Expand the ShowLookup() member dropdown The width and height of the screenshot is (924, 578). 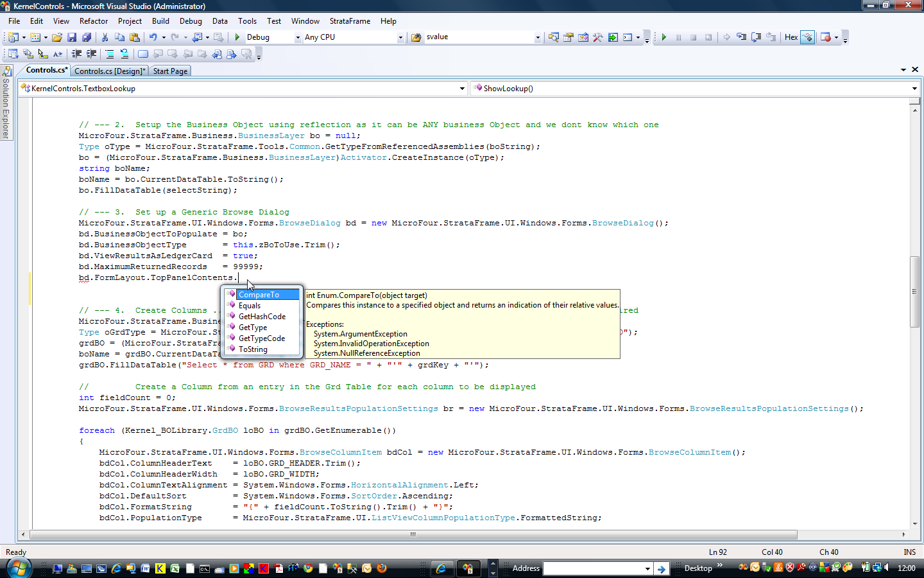point(914,89)
